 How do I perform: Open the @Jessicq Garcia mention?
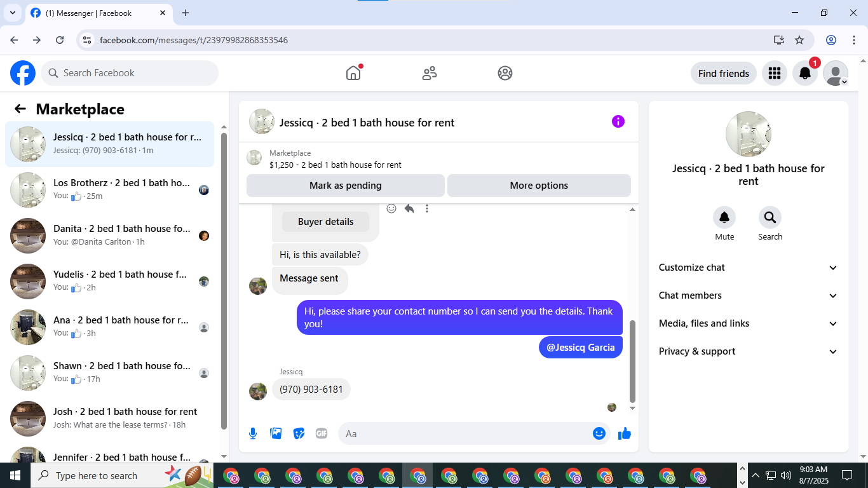pyautogui.click(x=581, y=348)
